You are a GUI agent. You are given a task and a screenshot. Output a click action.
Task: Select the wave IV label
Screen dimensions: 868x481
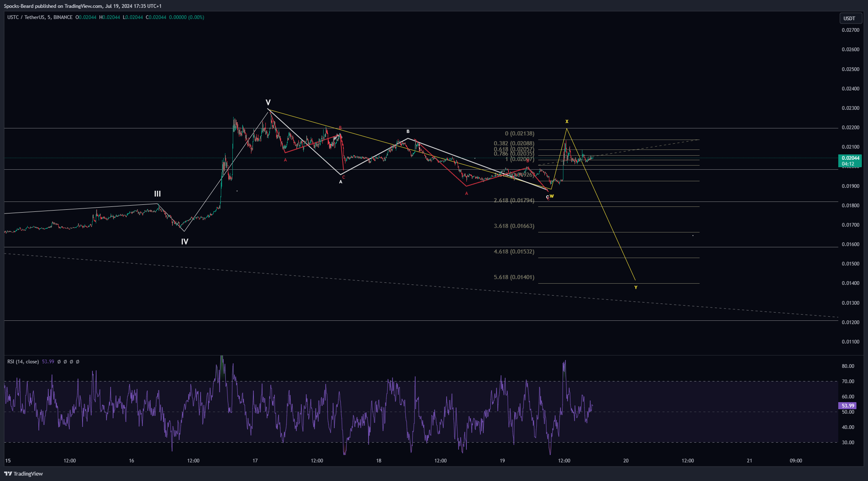(184, 242)
